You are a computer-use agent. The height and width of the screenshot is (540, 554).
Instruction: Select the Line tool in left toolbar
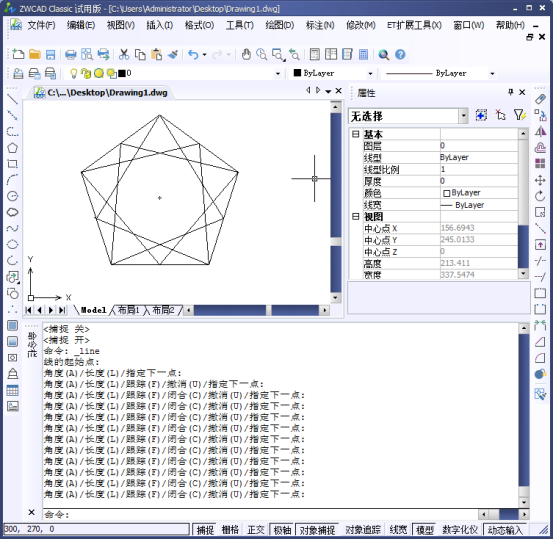(x=12, y=99)
